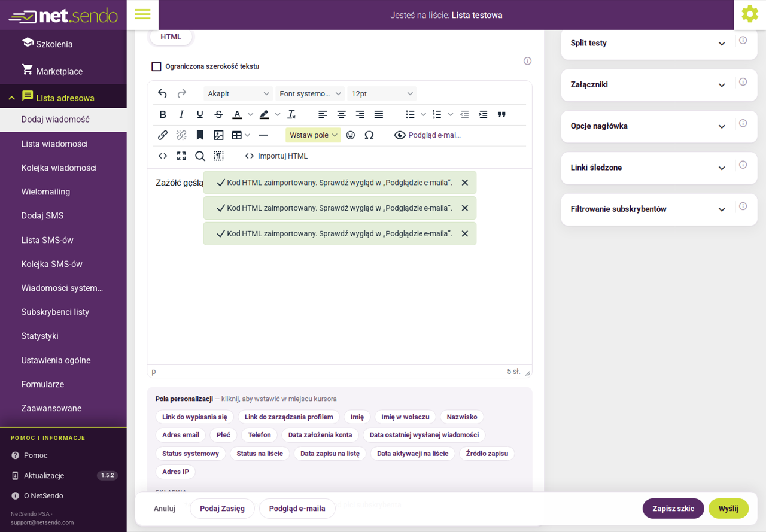This screenshot has width=766, height=532.
Task: Open Wielomailing in sidebar
Action: (45, 191)
